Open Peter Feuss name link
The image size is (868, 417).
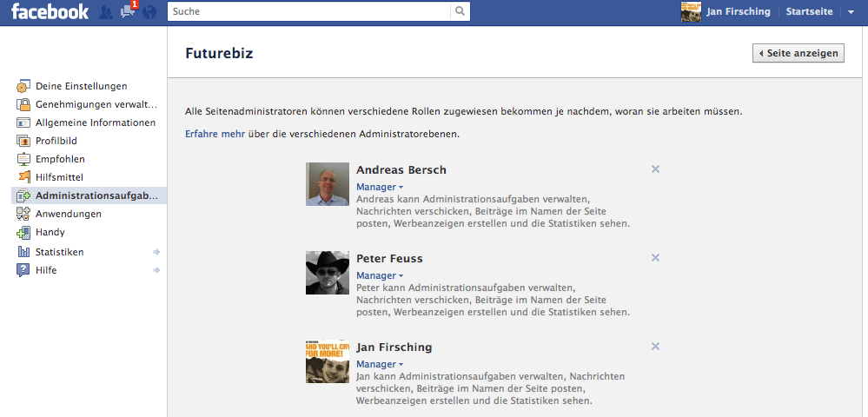tap(390, 259)
